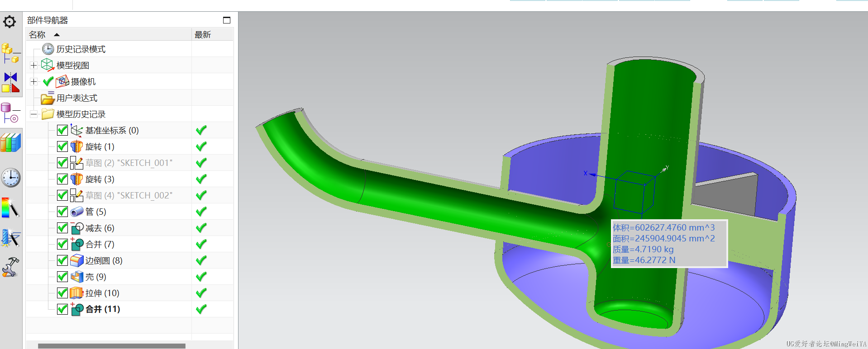Click the Tube (5) feature icon

click(76, 212)
